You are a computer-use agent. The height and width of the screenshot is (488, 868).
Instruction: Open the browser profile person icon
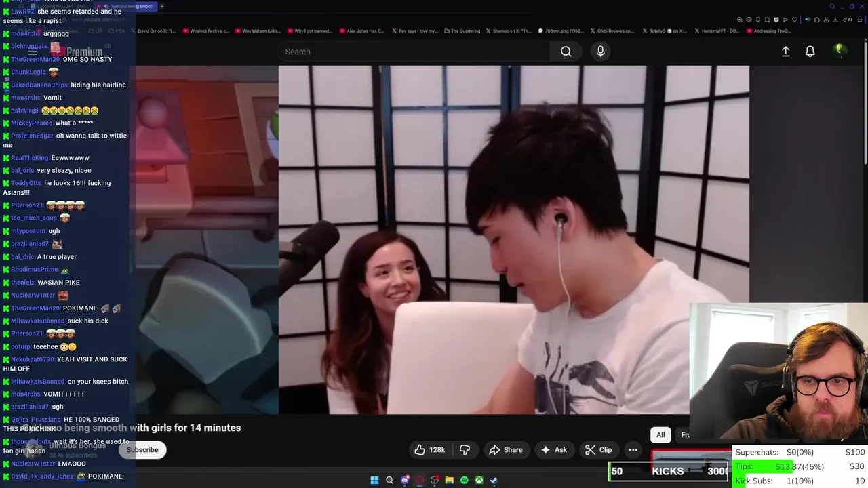point(826,20)
